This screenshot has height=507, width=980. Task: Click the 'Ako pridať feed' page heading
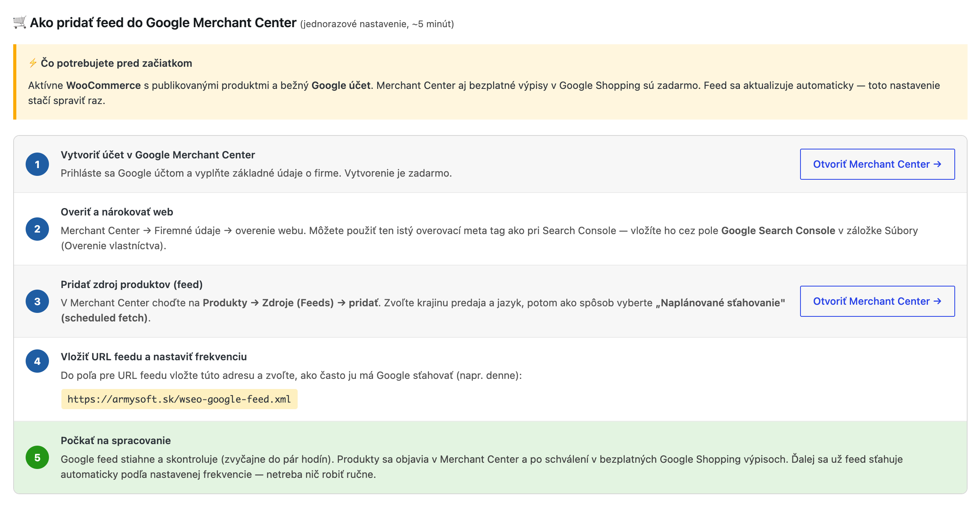pyautogui.click(x=163, y=23)
